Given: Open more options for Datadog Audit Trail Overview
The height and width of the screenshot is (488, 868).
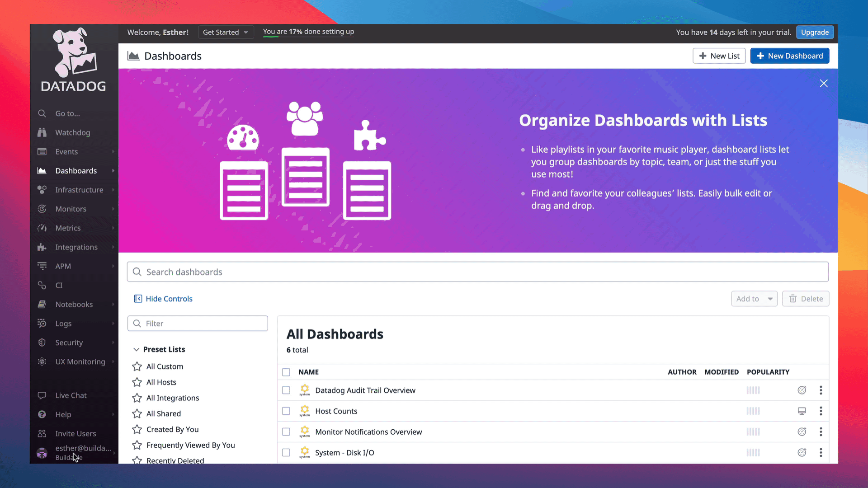Looking at the screenshot, I should click(821, 390).
